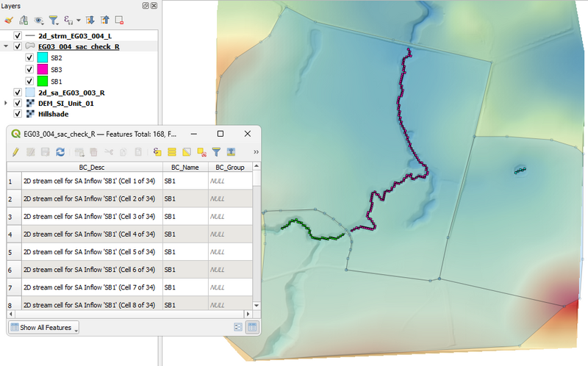Click Select features using expression icon
588x366 pixels.
pos(157,152)
